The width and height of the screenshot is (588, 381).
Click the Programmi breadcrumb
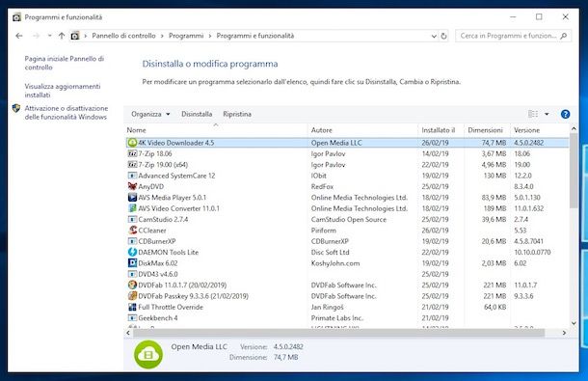186,36
